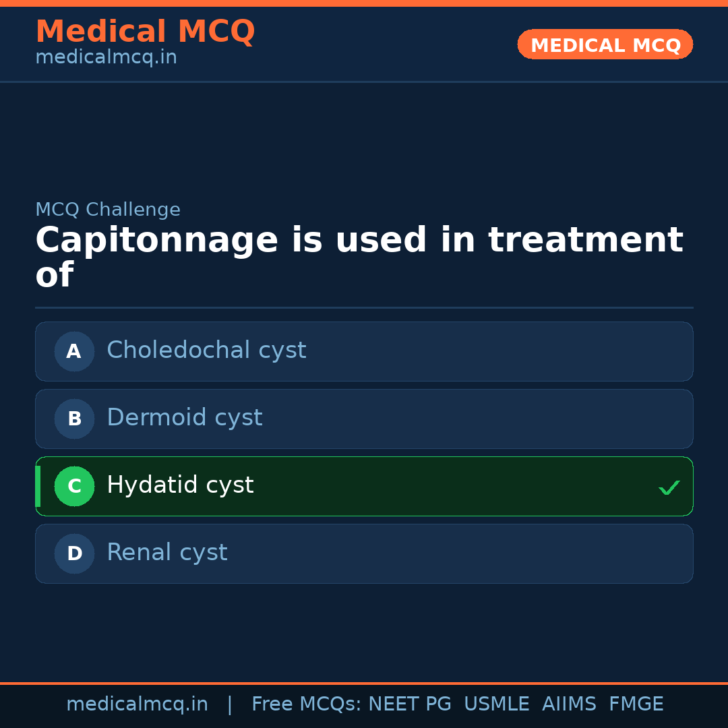The height and width of the screenshot is (728, 728).
Task: Choose the Hydatid cyst answer
Action: click(x=180, y=485)
